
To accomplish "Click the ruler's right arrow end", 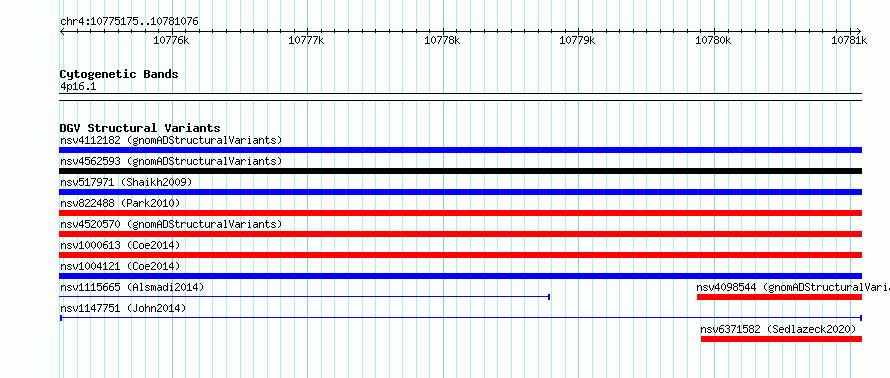I will click(859, 31).
